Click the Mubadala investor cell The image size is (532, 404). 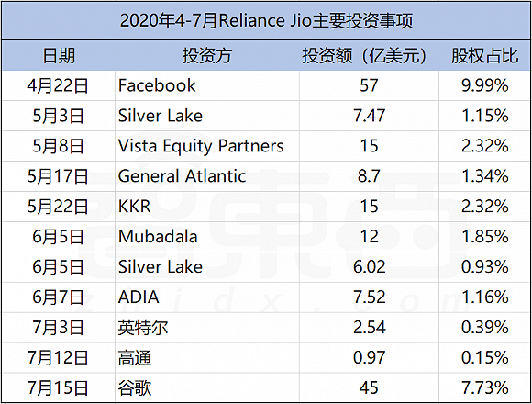click(x=207, y=237)
